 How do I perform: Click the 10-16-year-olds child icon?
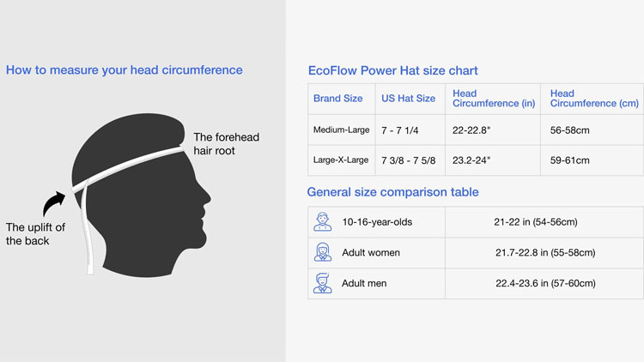point(323,222)
